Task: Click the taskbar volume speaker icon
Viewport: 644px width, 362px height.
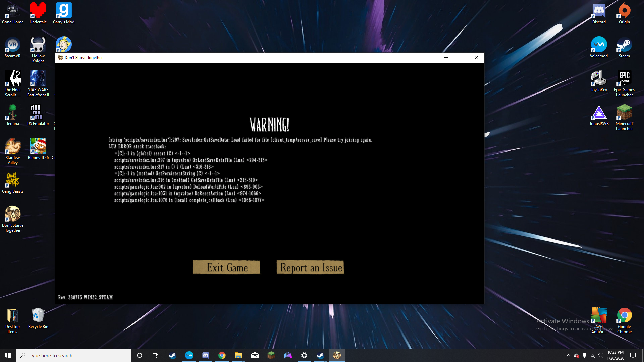Action: click(600, 355)
